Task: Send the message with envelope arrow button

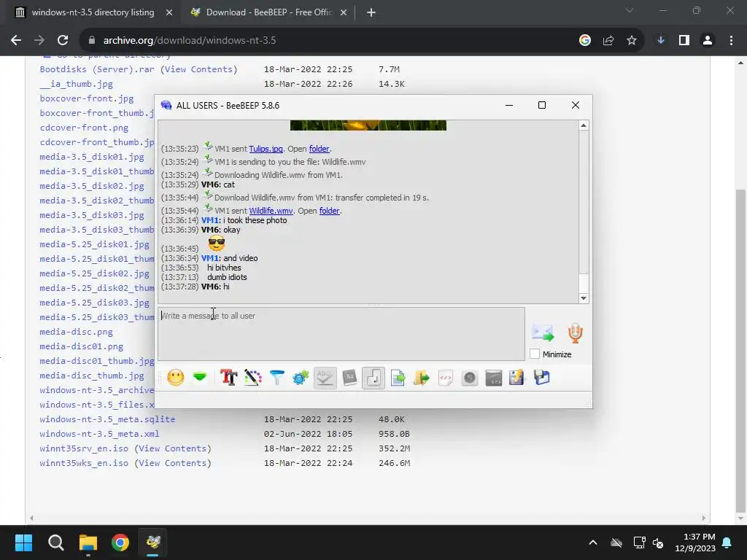Action: pos(543,333)
